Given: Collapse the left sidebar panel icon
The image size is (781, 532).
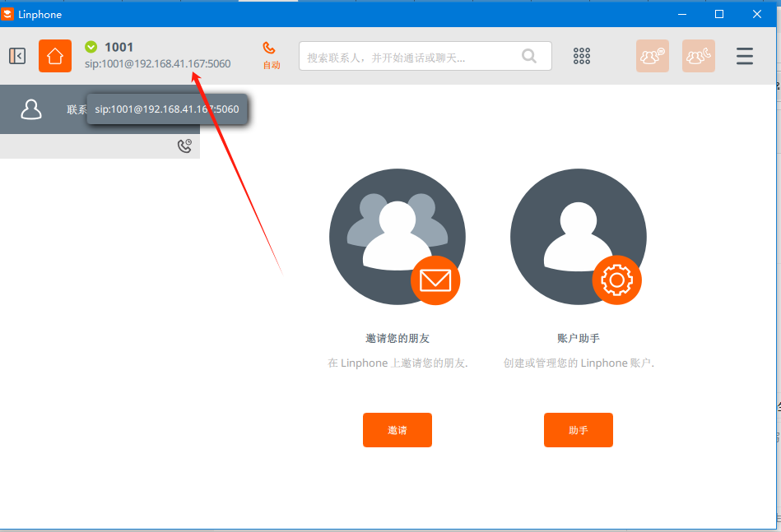Looking at the screenshot, I should [x=17, y=56].
